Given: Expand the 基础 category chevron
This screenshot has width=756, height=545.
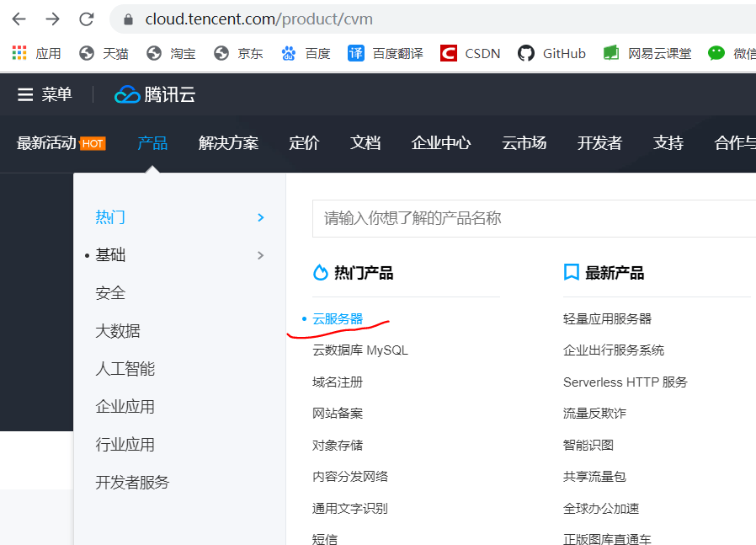Looking at the screenshot, I should (x=261, y=255).
